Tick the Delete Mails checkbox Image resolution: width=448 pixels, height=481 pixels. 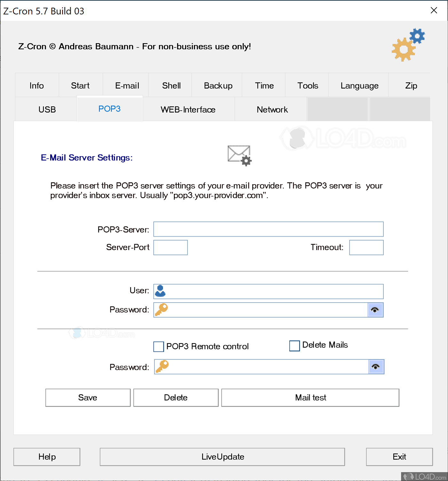tap(295, 346)
